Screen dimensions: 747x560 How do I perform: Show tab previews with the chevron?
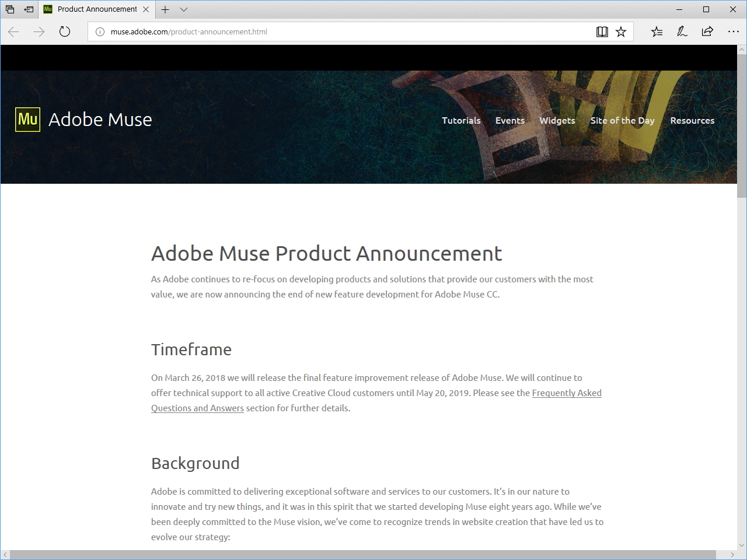pyautogui.click(x=183, y=9)
